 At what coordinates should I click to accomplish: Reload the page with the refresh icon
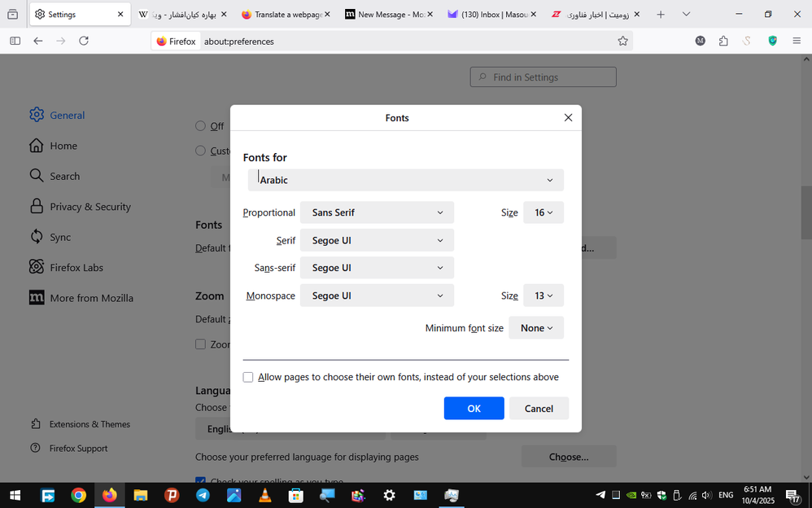tap(83, 41)
